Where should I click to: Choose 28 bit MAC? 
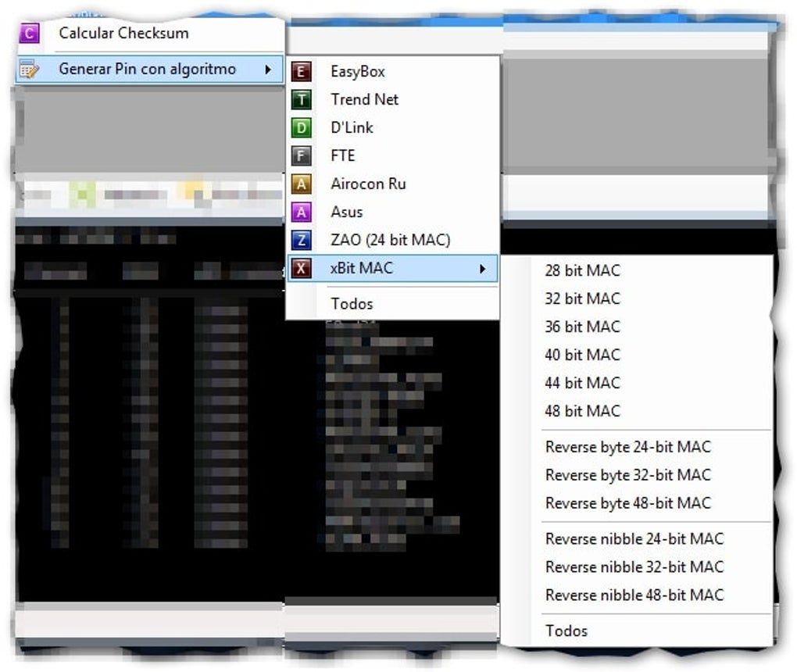pyautogui.click(x=638, y=270)
